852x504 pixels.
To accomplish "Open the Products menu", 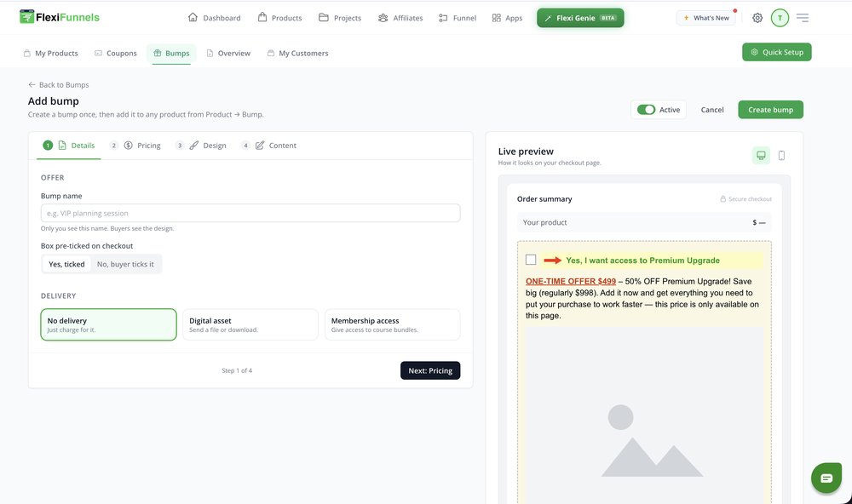I will (x=279, y=18).
